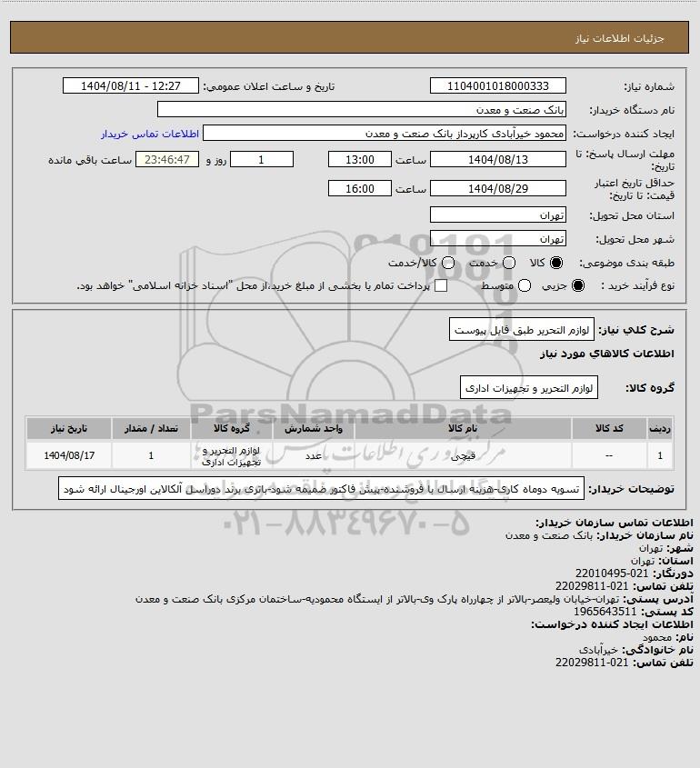Click the ردیف column header
The height and width of the screenshot is (768, 700).
point(660,429)
